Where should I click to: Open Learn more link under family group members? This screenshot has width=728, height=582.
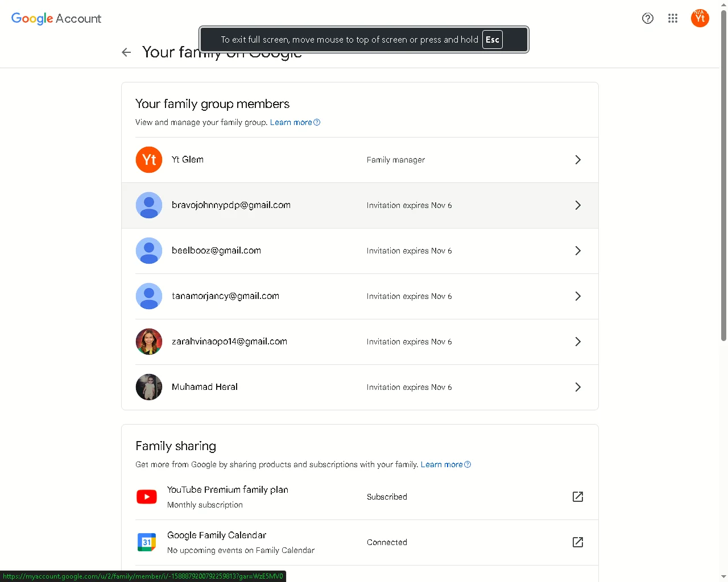[291, 122]
